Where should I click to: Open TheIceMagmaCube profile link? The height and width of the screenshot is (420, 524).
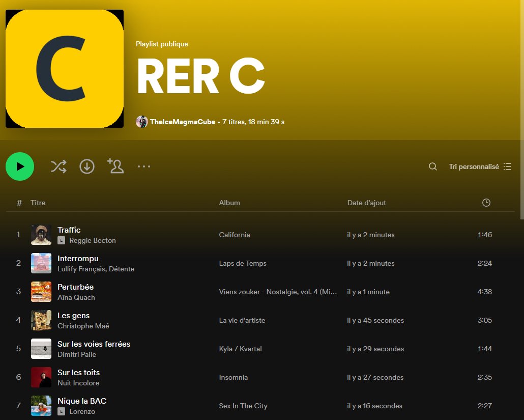click(x=183, y=122)
